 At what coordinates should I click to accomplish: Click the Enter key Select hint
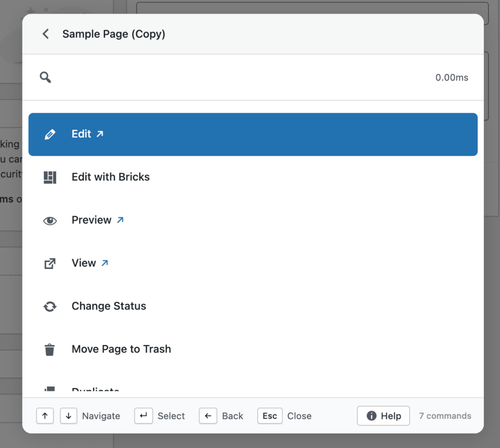coord(144,416)
